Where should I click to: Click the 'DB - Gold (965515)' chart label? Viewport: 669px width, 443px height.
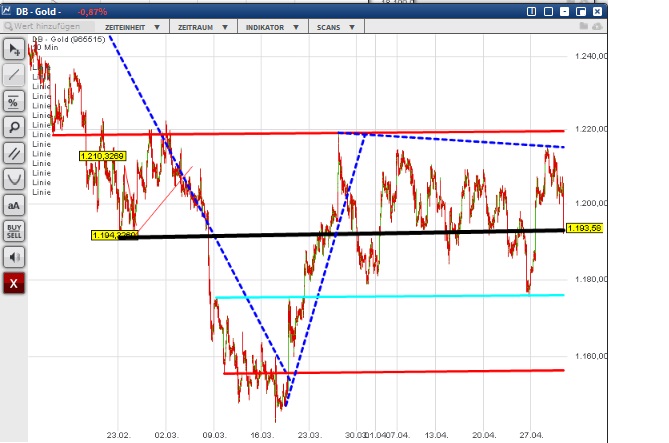69,39
